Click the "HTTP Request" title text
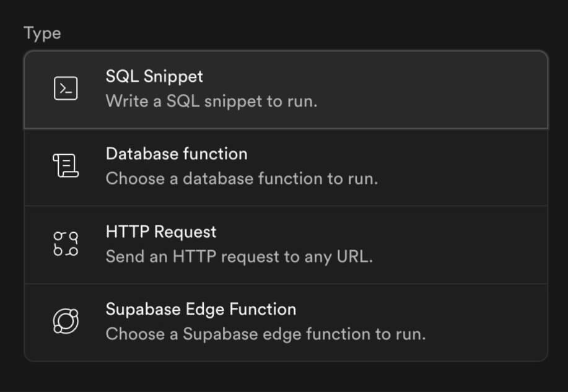 161,232
